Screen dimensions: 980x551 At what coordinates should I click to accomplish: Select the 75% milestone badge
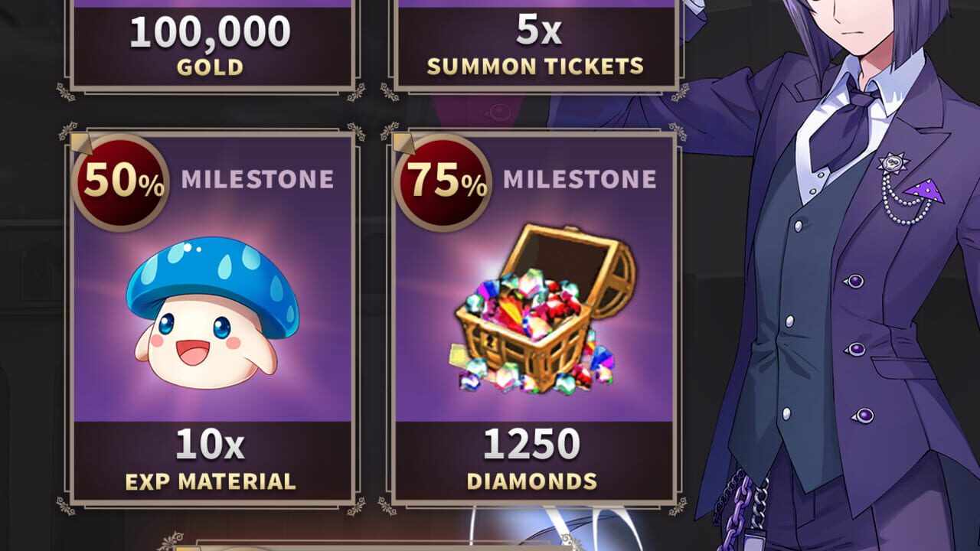[443, 182]
